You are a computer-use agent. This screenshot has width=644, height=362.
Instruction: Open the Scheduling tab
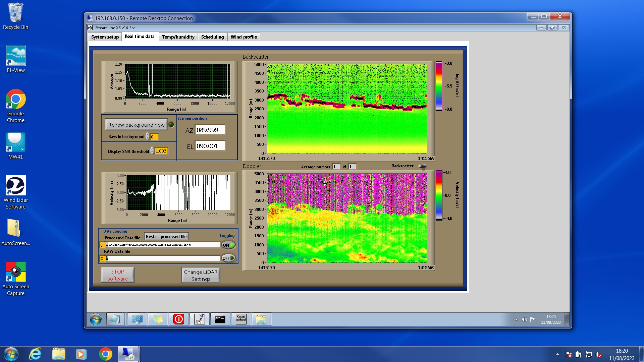[x=212, y=37]
